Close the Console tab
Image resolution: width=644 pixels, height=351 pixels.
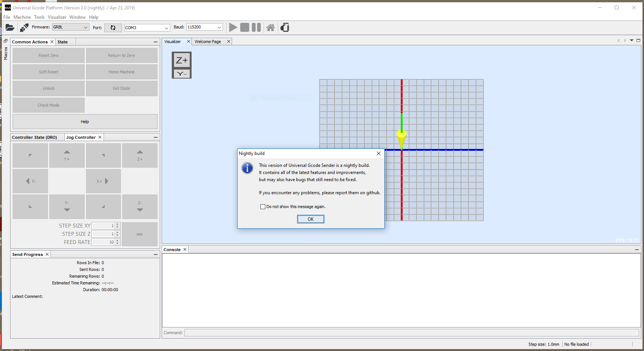pos(185,250)
